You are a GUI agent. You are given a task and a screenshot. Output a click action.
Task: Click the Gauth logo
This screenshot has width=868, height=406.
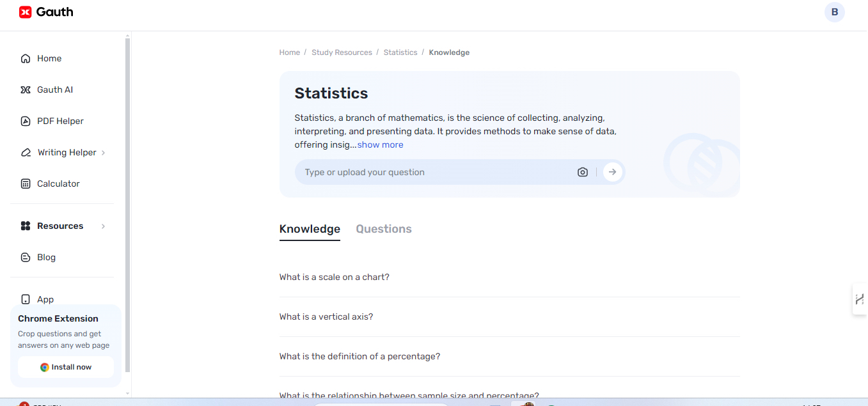[x=46, y=12]
